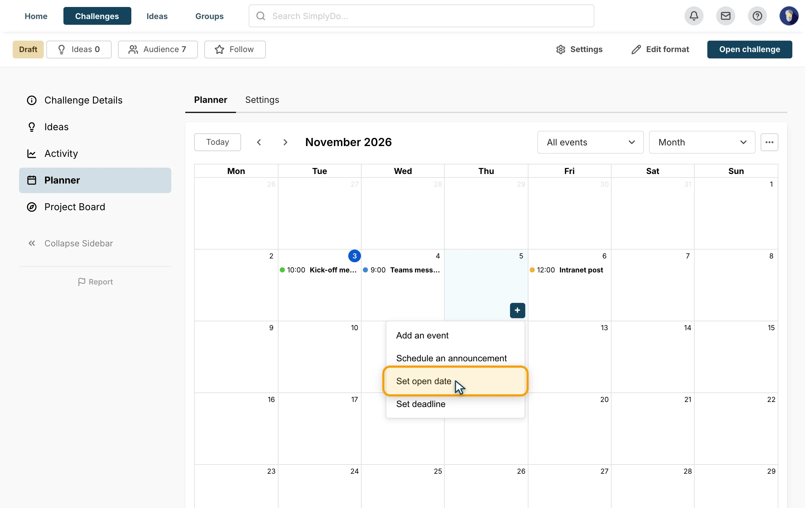Go to Home in top navigation
The height and width of the screenshot is (508, 812).
click(36, 16)
